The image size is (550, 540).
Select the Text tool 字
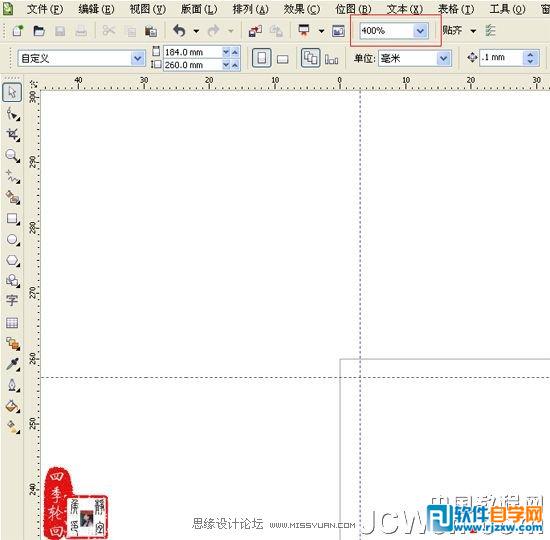tap(12, 300)
